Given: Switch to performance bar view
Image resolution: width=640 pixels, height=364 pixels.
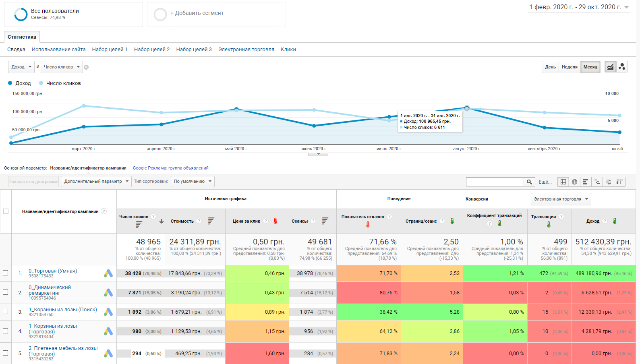Looking at the screenshot, I should point(586,182).
